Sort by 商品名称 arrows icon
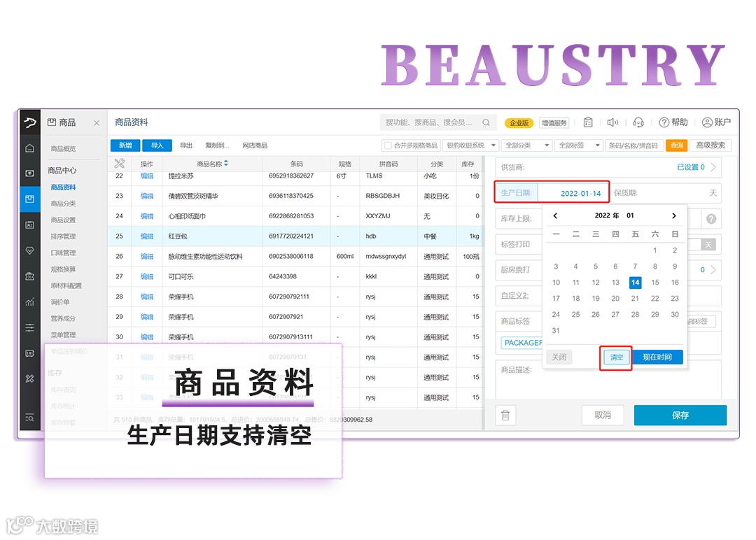756x540 pixels. point(226,163)
